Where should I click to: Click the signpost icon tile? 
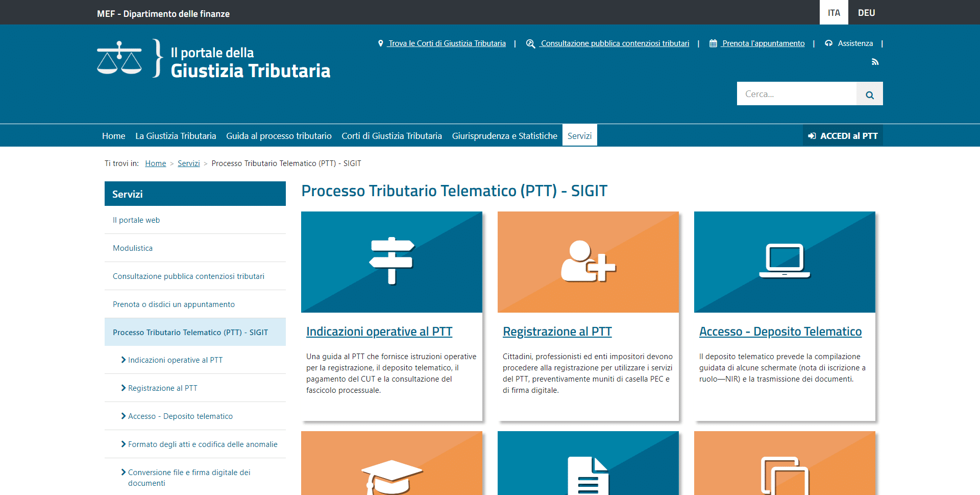click(391, 262)
